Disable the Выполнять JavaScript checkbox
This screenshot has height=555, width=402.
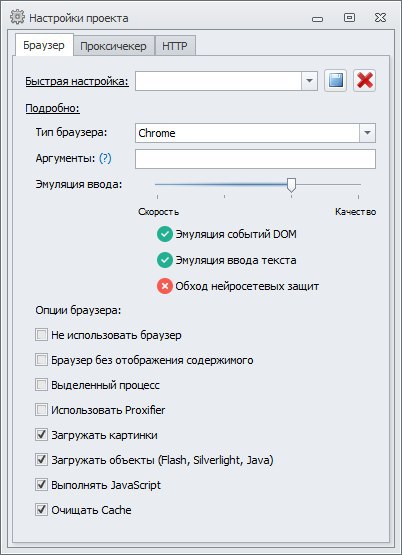41,485
